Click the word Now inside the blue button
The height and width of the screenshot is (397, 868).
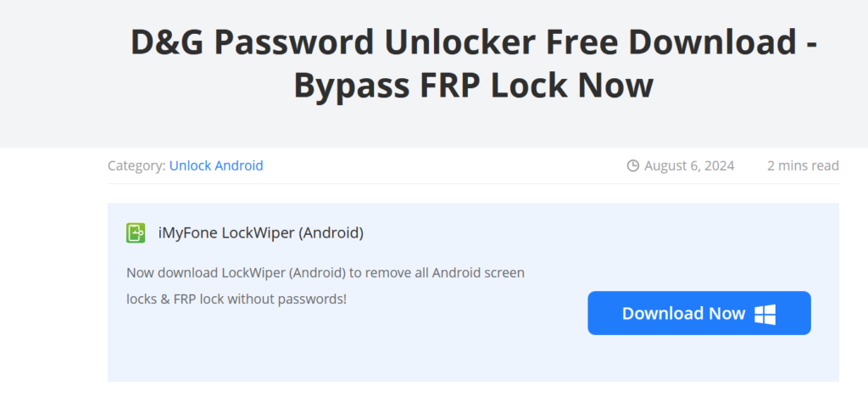click(726, 313)
